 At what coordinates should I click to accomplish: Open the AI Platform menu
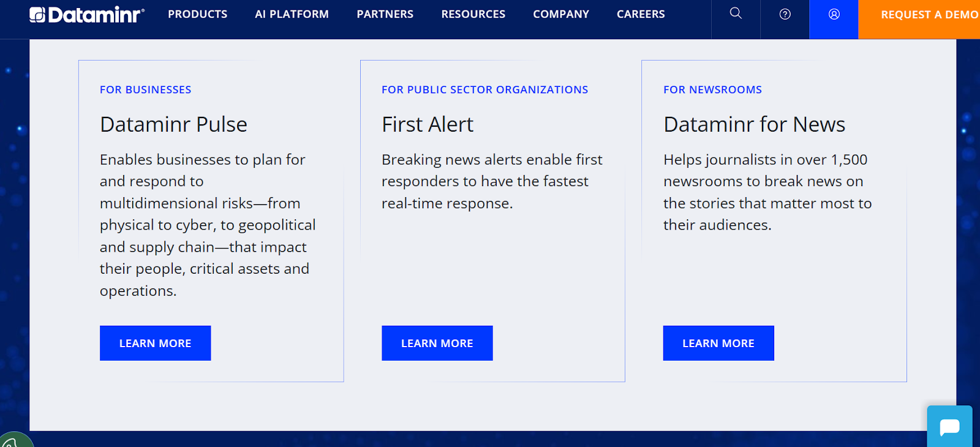click(x=292, y=14)
